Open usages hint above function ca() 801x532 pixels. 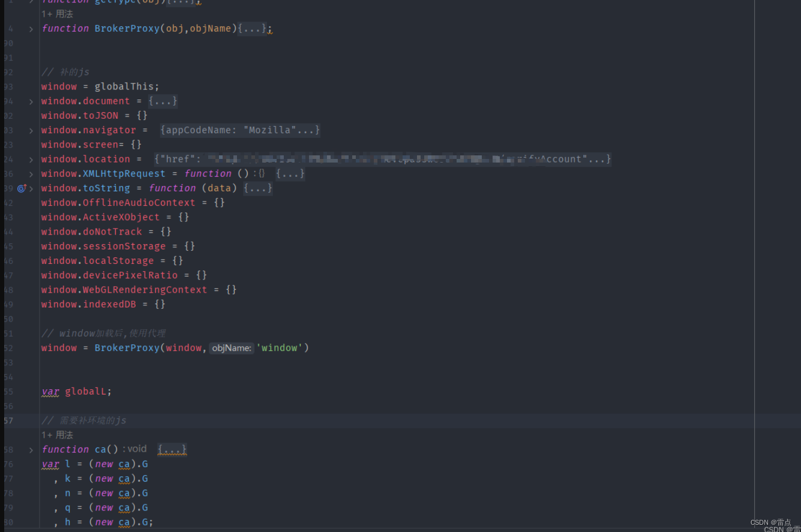(x=57, y=435)
